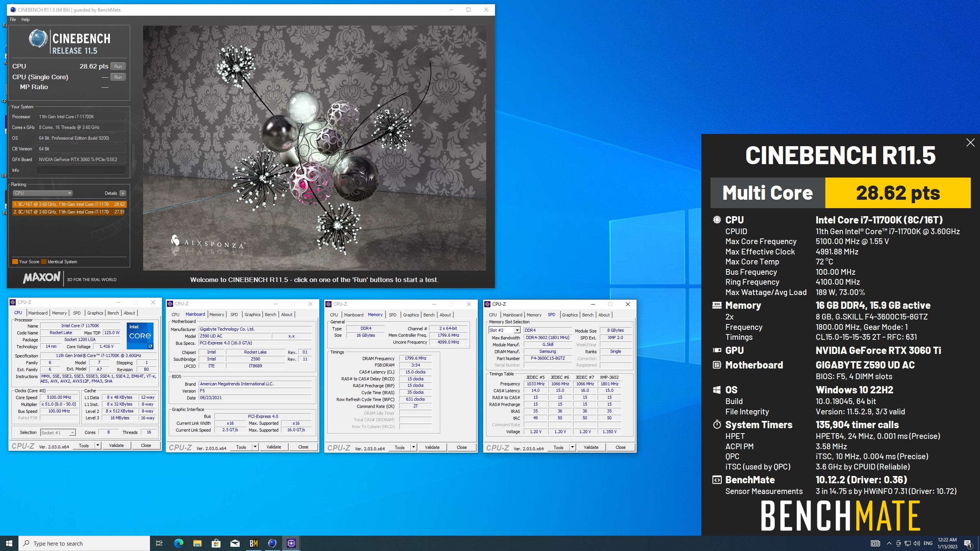Viewport: 980px width, 551px height.
Task: Close the BenchMate result panel with the X
Action: pos(970,143)
